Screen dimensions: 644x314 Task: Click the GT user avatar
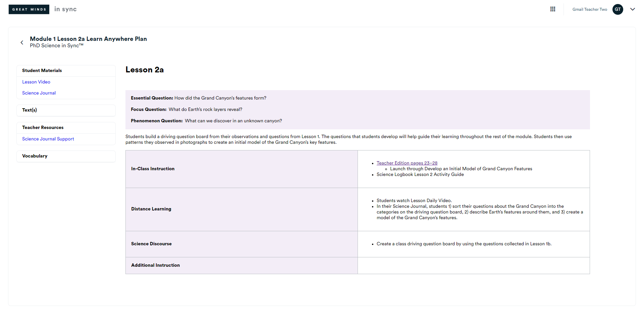(618, 9)
